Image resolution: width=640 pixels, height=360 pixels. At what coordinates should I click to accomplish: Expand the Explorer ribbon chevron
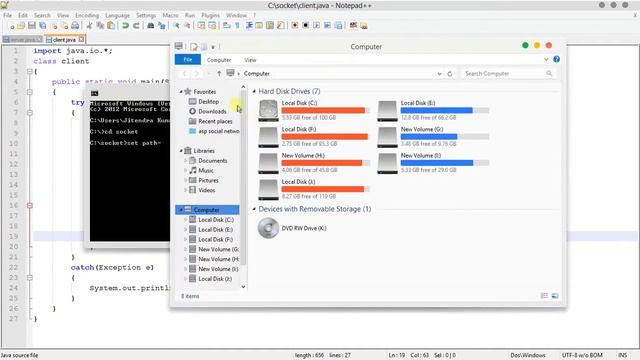coord(546,60)
